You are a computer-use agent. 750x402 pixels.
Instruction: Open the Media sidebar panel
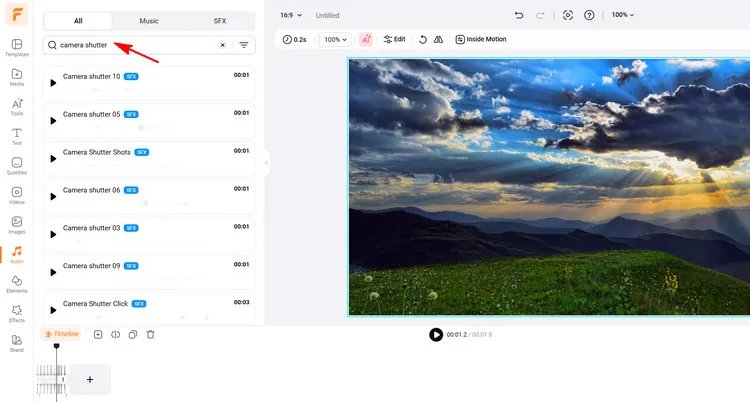17,77
